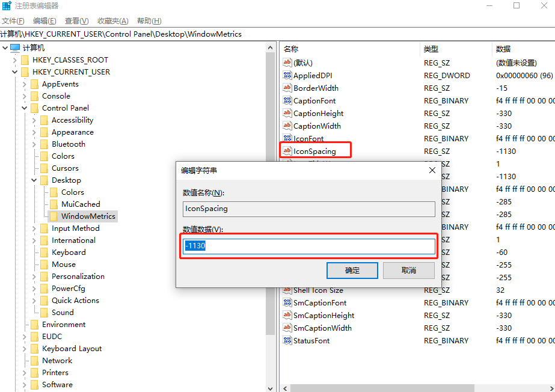
Task: Click the BorderWidth string value icon
Action: [287, 88]
